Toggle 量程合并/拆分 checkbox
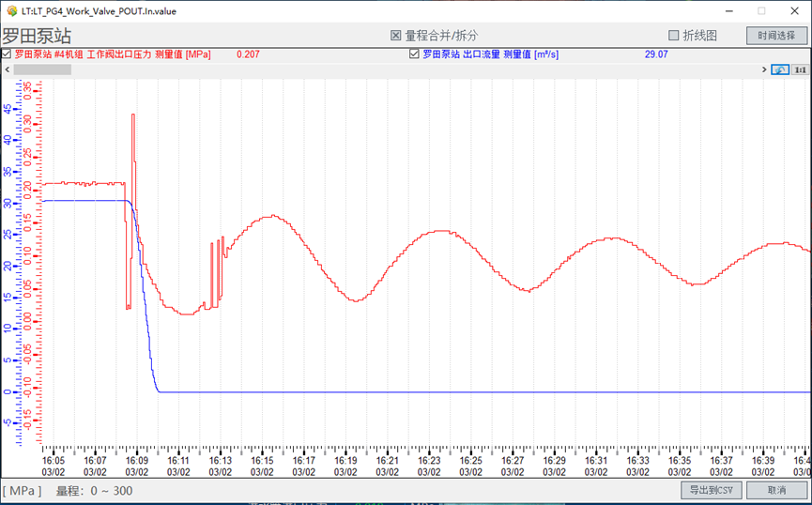Image resolution: width=812 pixels, height=505 pixels. pyautogui.click(x=396, y=36)
